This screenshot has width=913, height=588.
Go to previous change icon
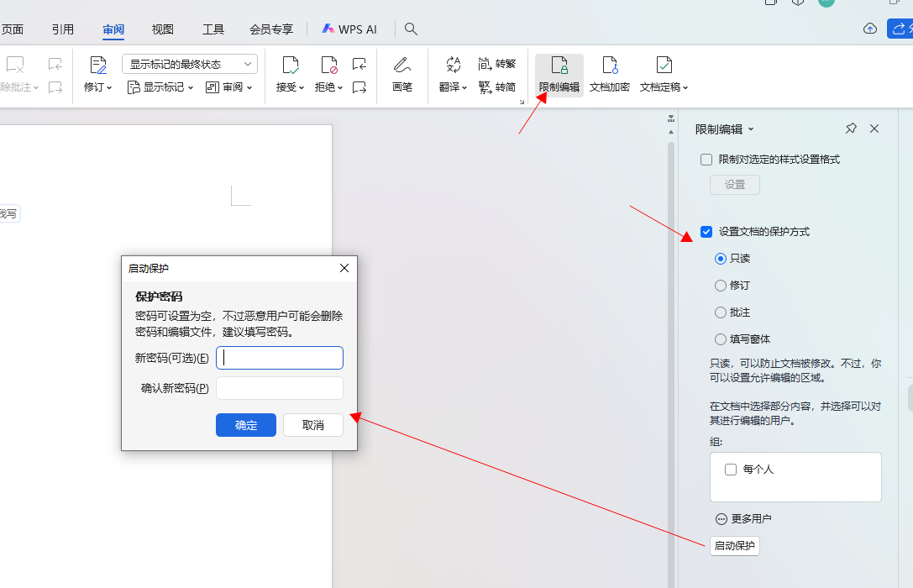coord(359,64)
